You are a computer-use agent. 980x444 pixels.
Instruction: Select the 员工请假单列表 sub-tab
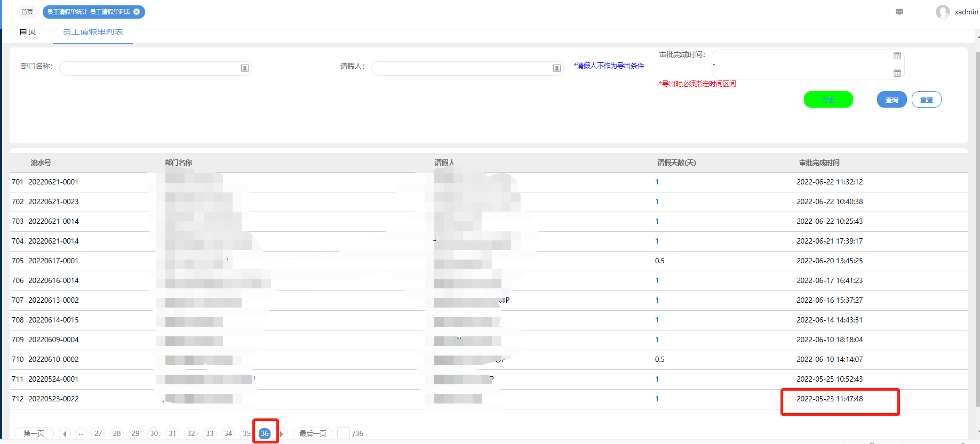(93, 32)
